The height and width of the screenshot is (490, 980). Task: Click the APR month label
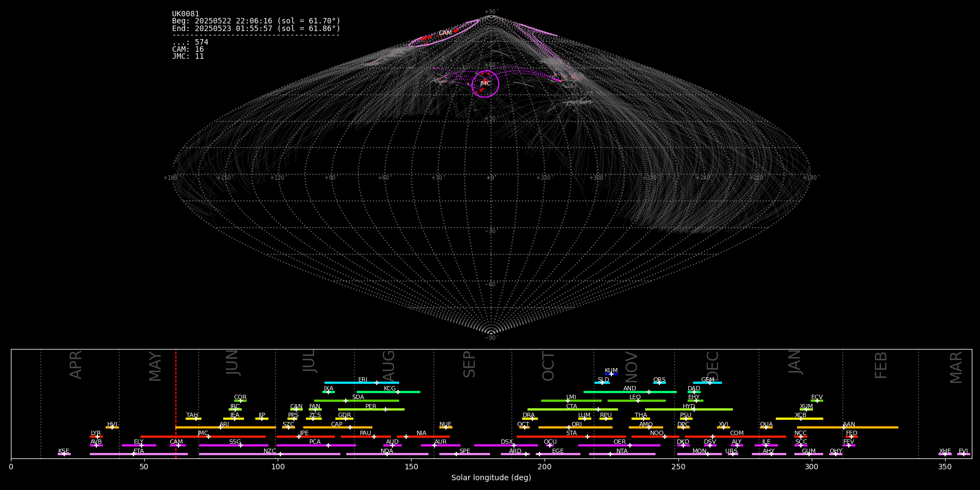pyautogui.click(x=76, y=365)
